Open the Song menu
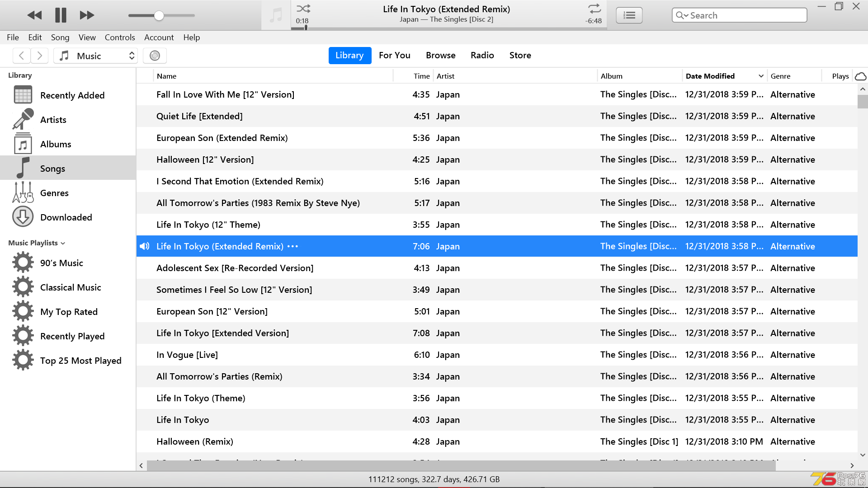 (60, 38)
